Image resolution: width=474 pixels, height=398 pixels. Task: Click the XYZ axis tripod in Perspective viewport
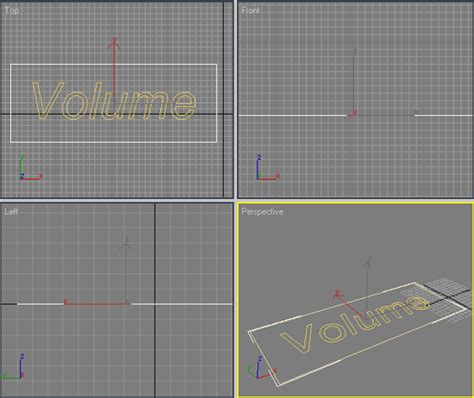click(x=262, y=367)
